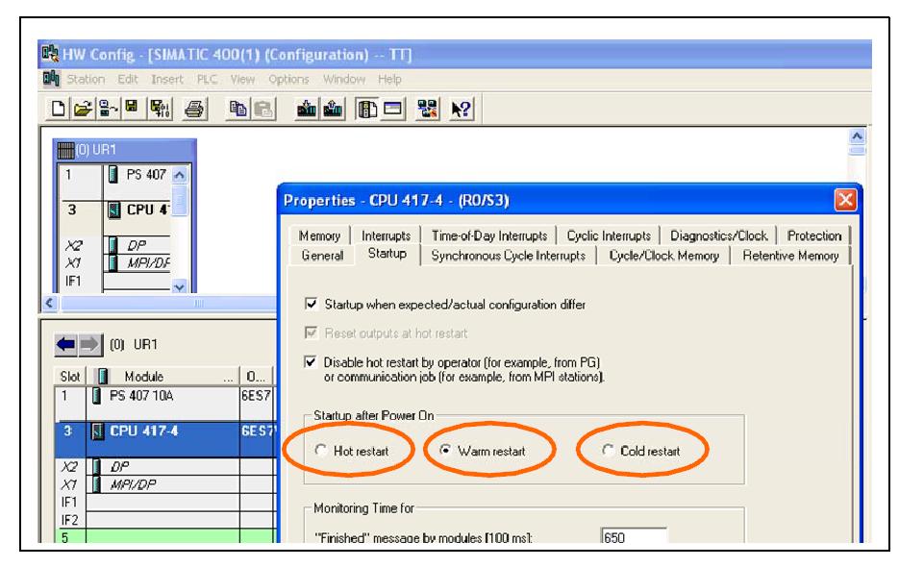Image resolution: width=924 pixels, height=567 pixels.
Task: Click the New document toolbar icon
Action: (58, 109)
